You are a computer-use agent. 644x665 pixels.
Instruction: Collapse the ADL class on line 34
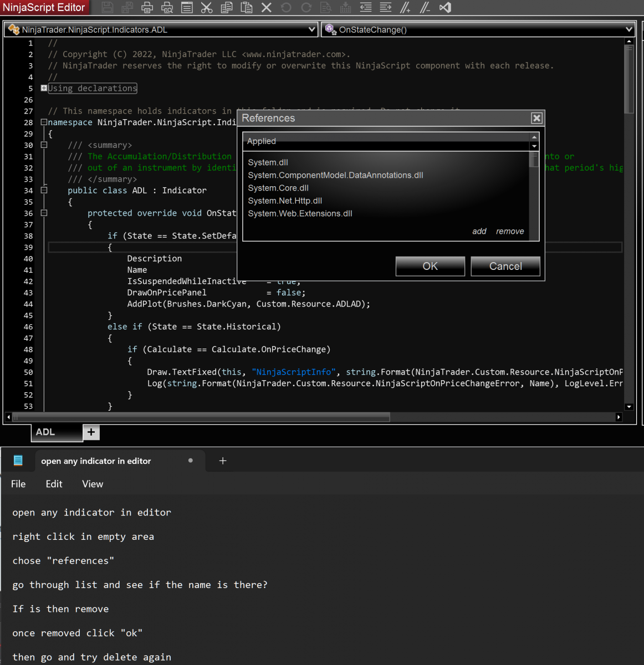pyautogui.click(x=44, y=191)
